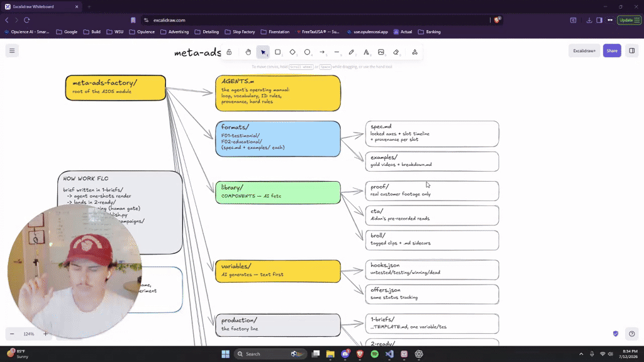Click the excalidraw.com address bar
Image resolution: width=644 pixels, height=362 pixels.
(x=316, y=19)
